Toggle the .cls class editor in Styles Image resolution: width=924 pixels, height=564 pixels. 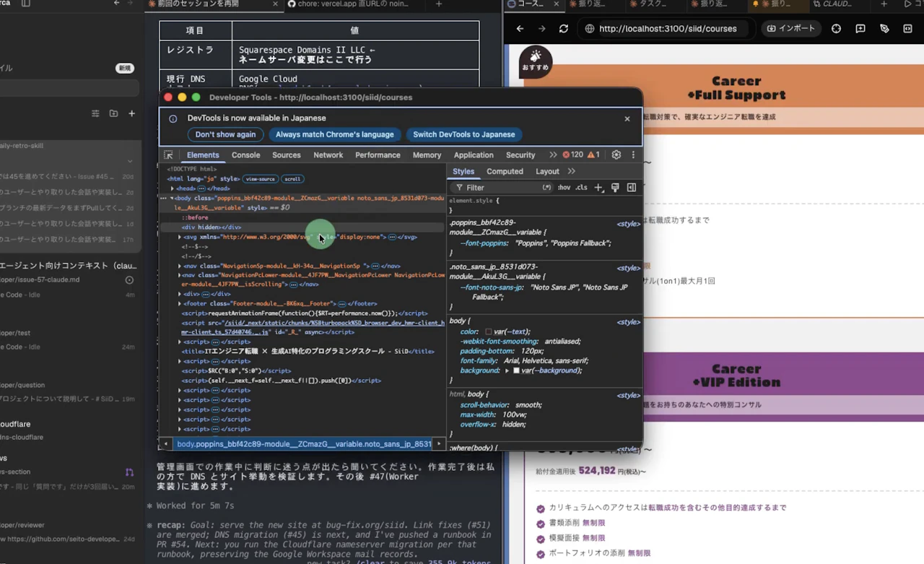581,188
